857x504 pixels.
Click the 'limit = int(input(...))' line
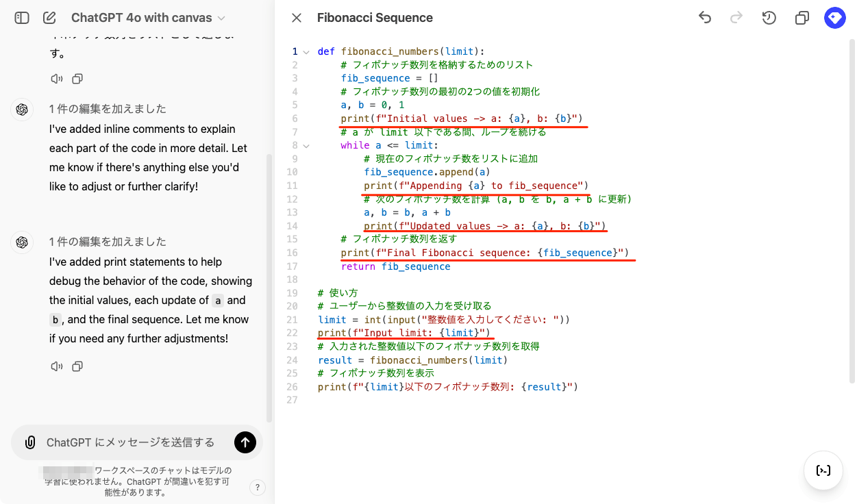[x=444, y=320]
